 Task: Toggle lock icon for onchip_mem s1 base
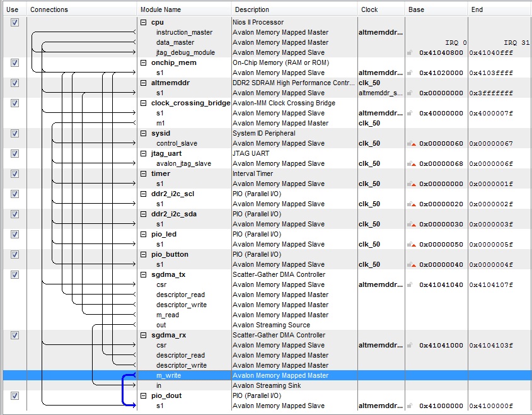410,73
